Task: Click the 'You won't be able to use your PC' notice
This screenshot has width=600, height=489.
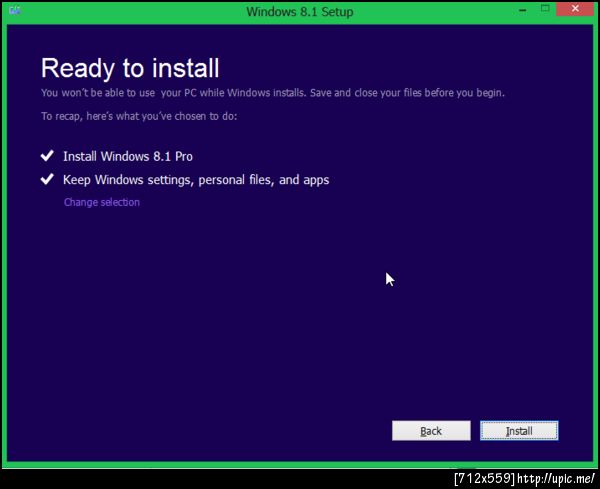Action: [x=273, y=93]
